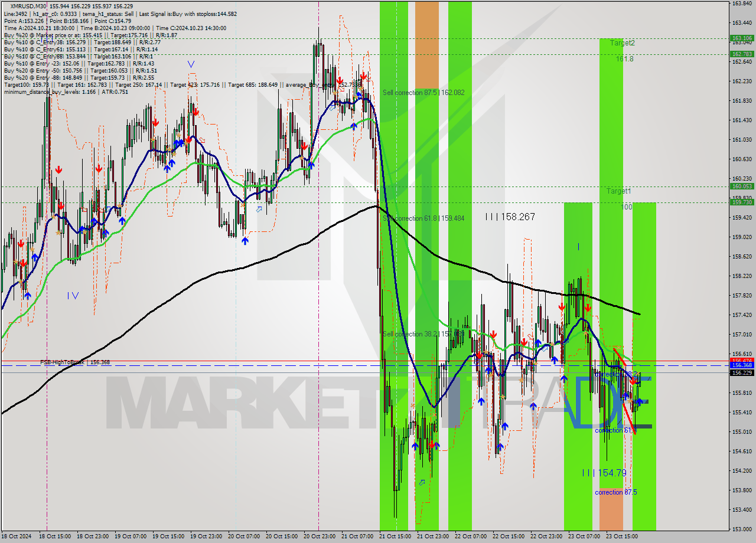Click the '23 Oct 15:00' time axis label
This screenshot has width=756, height=543.
pos(622,537)
